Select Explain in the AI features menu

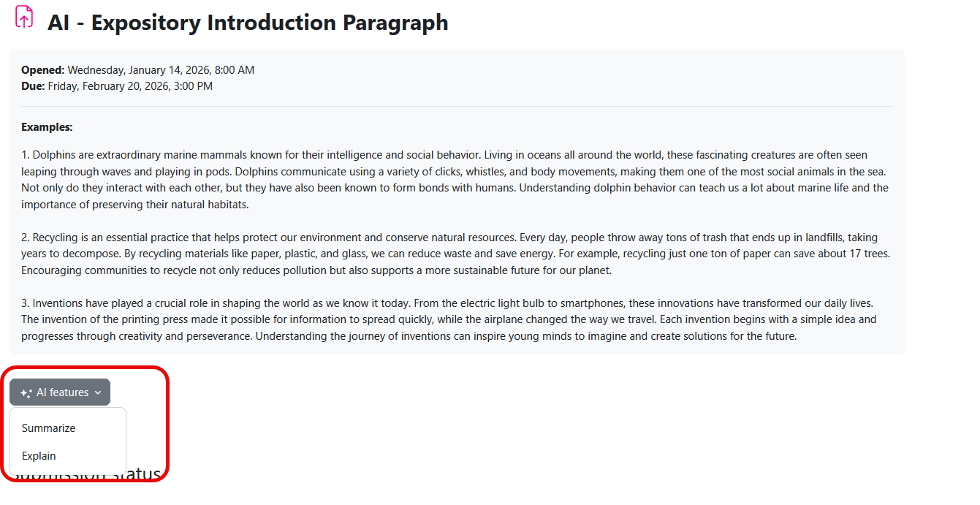pos(39,456)
